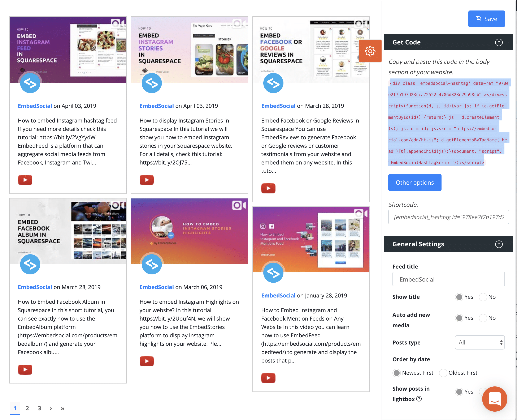The height and width of the screenshot is (420, 517).
Task: Click EmbedSocial avatar on Instagram Stories card
Action: tap(152, 83)
